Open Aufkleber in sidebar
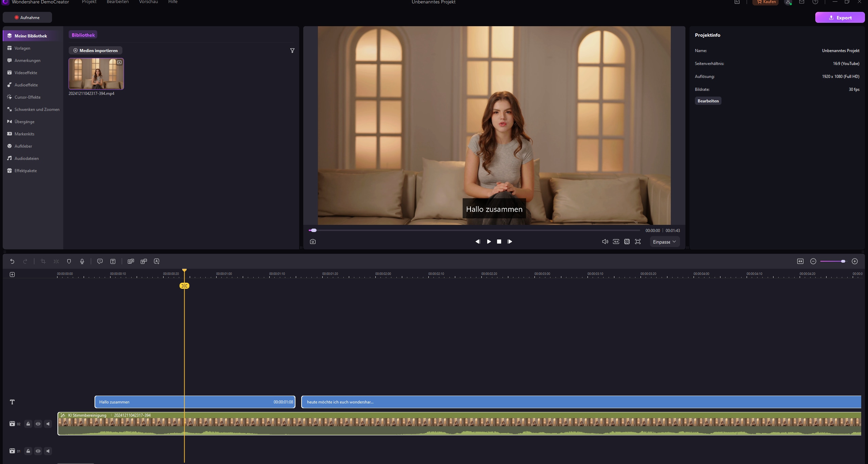 [33, 146]
